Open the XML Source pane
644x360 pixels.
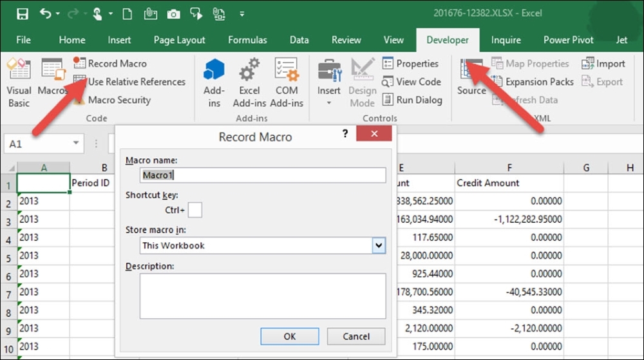pos(471,77)
